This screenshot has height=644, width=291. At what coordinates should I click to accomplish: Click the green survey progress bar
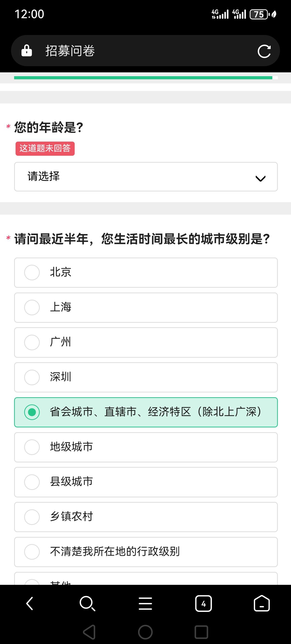tap(143, 78)
